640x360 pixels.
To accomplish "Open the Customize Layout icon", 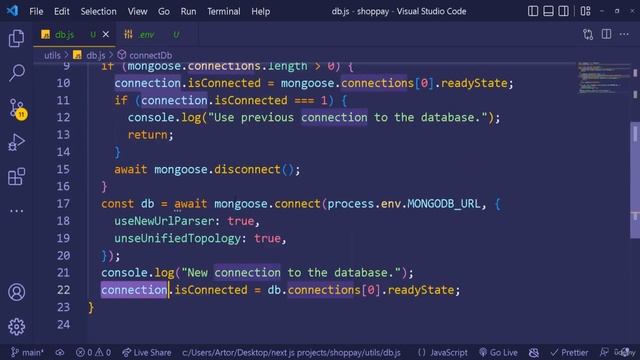I will click(x=585, y=11).
